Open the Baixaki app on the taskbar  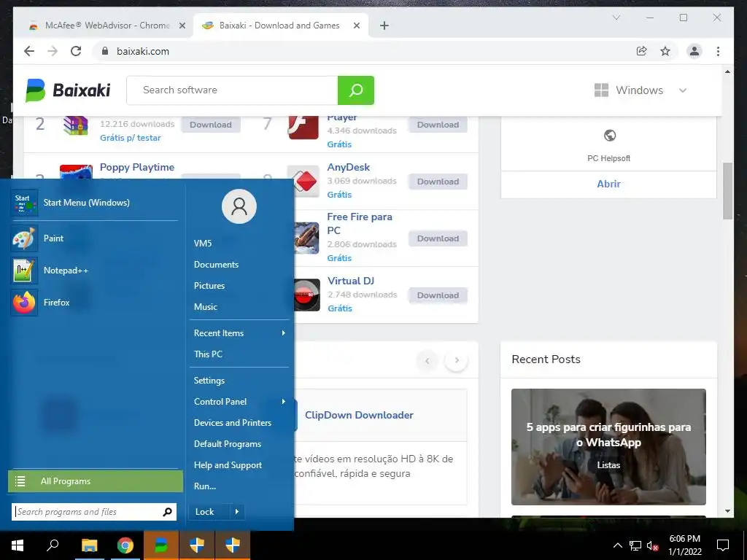click(161, 545)
